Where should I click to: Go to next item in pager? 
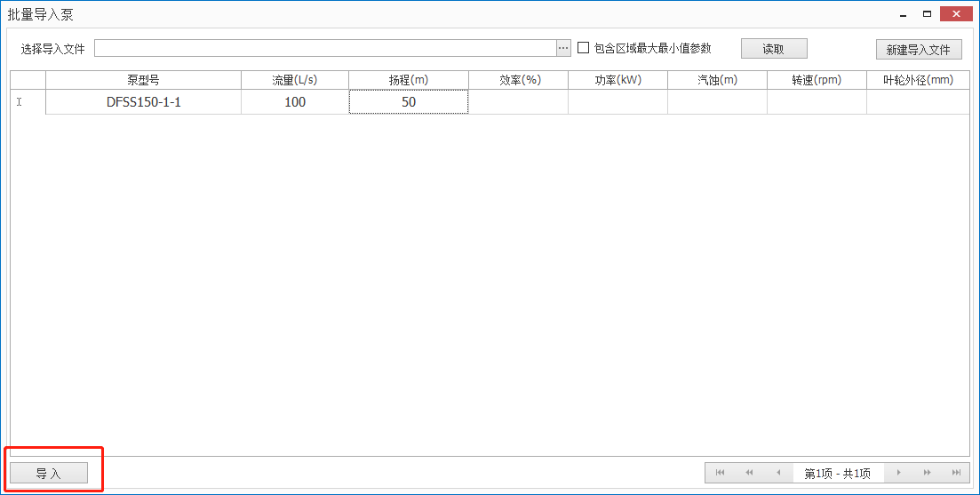tap(899, 473)
